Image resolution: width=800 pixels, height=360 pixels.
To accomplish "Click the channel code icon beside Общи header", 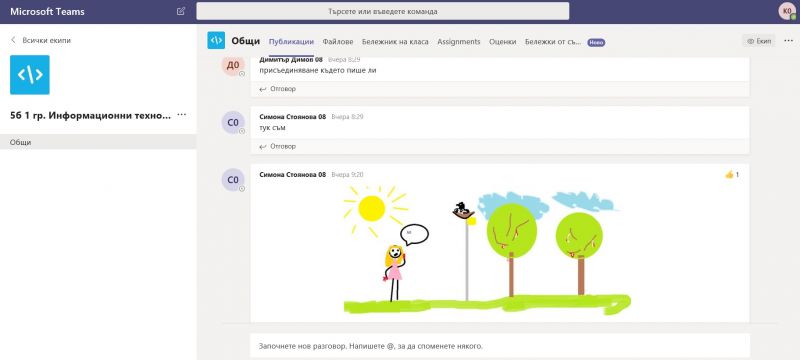I will point(216,40).
